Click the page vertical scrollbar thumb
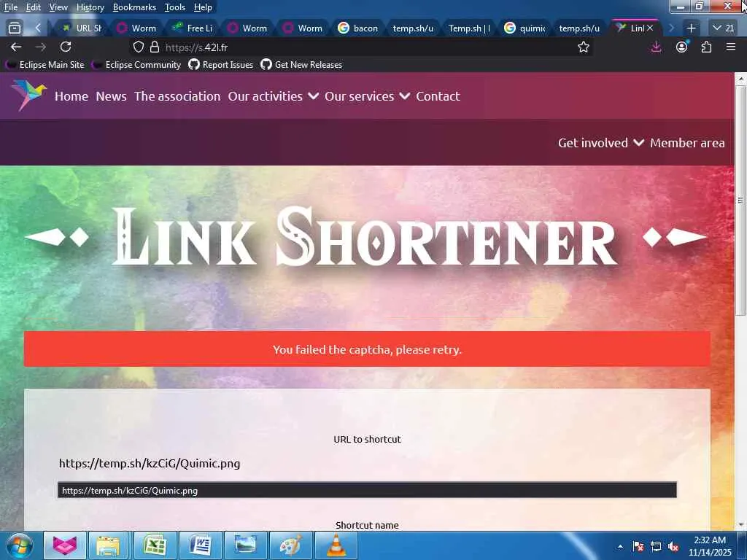This screenshot has width=747, height=560. 740,200
